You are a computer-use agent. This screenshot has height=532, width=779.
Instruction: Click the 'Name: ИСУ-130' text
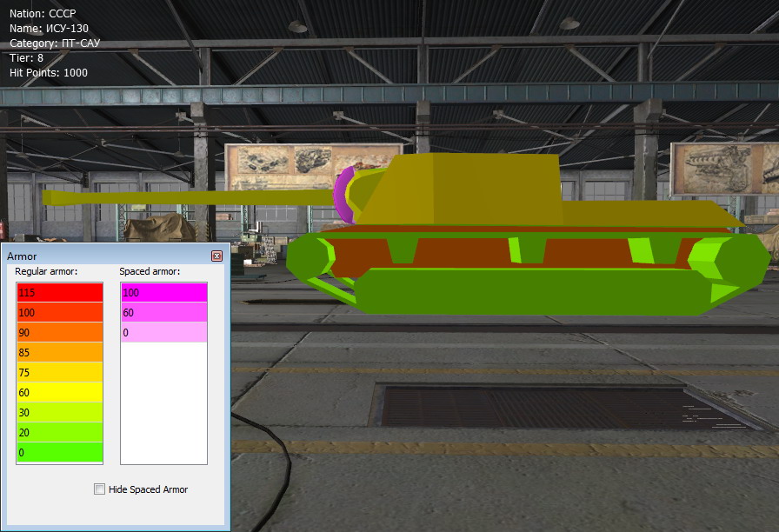tap(50, 29)
